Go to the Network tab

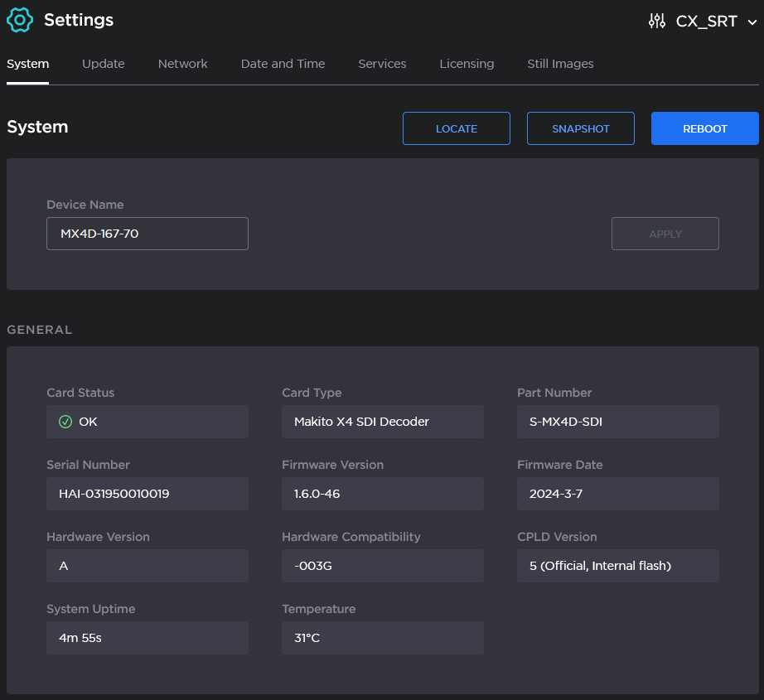click(x=182, y=64)
